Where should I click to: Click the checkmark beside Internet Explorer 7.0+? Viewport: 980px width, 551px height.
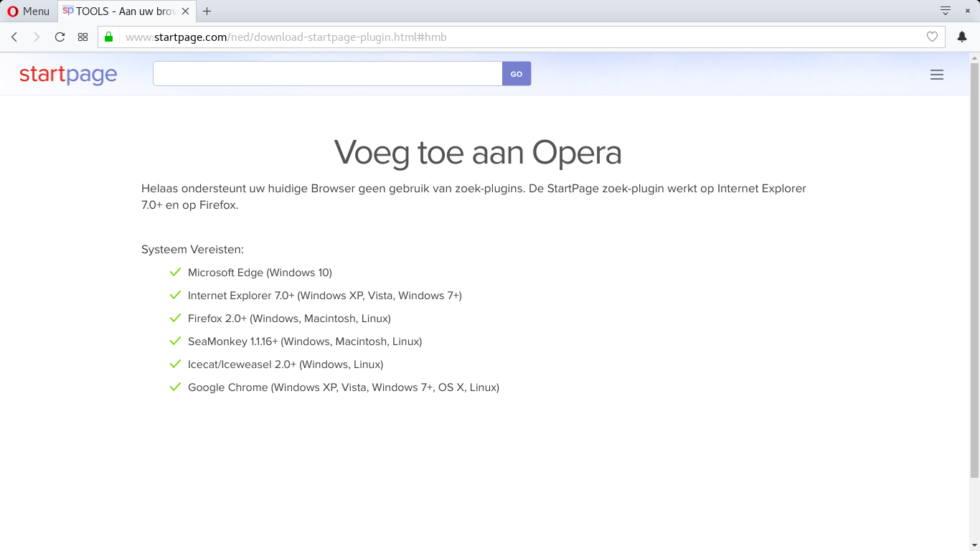[x=175, y=295]
